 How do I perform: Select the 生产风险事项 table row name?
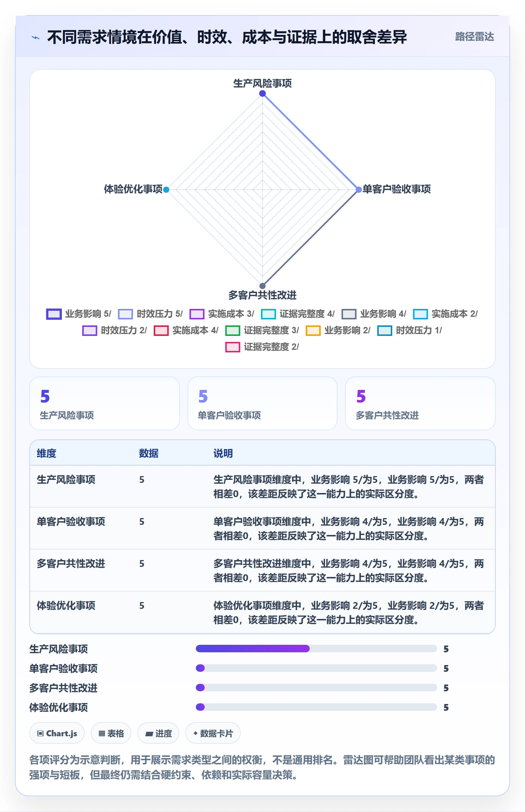(66, 479)
